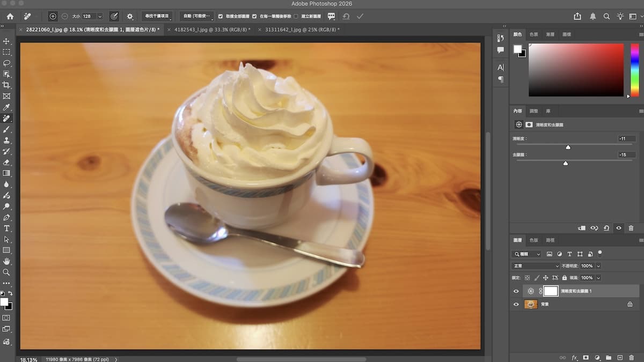Delete layer using Layers panel trash icon

pos(631,357)
